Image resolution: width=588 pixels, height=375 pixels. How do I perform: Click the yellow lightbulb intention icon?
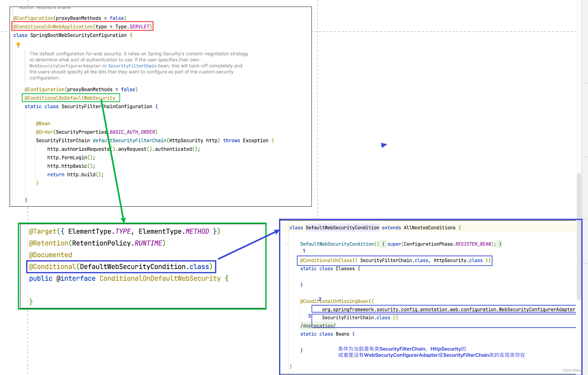point(18,45)
